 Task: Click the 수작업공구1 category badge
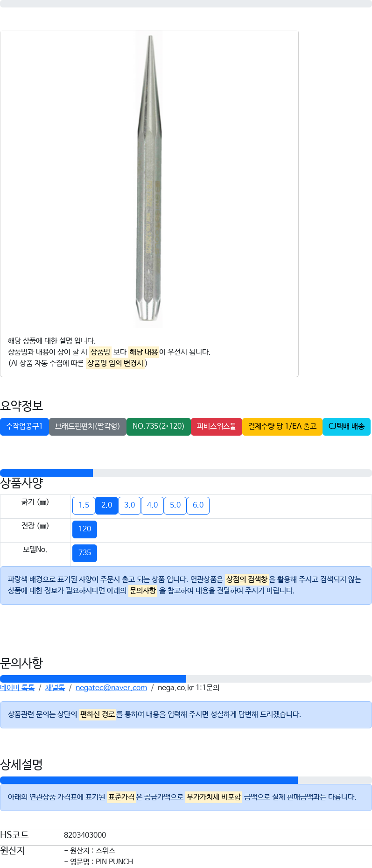point(24,427)
